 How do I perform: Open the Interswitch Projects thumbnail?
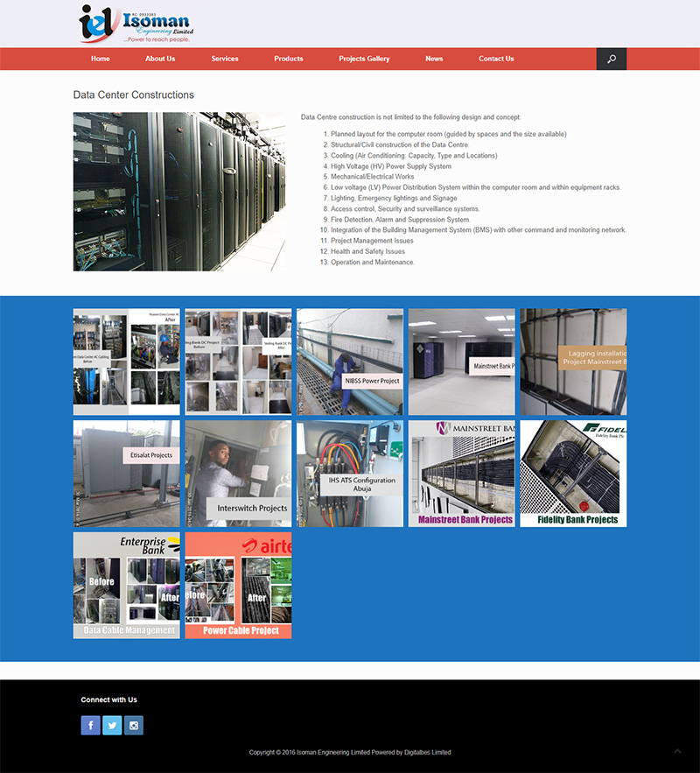[238, 474]
